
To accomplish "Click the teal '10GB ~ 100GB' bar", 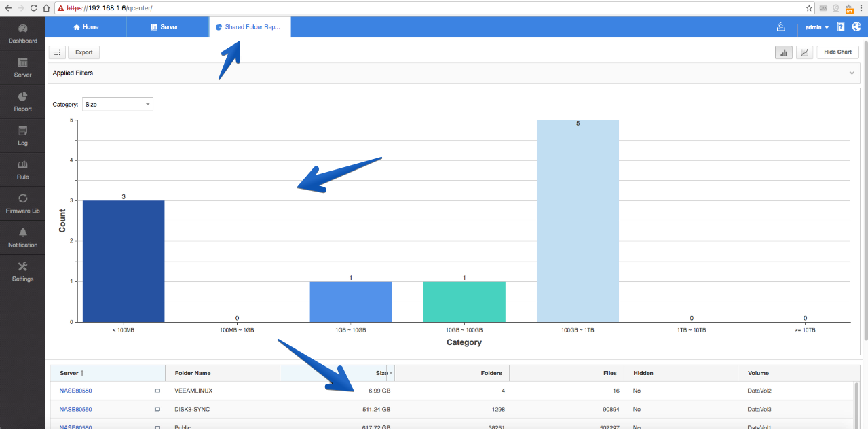I will [x=464, y=302].
